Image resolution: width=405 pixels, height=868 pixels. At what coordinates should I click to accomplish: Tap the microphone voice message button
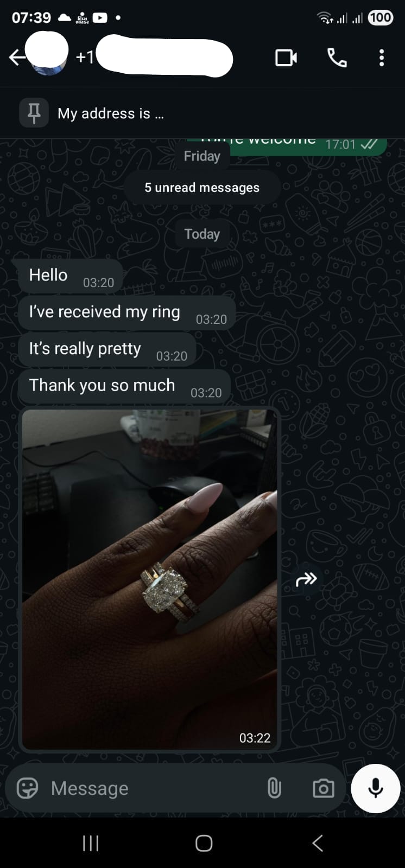375,788
